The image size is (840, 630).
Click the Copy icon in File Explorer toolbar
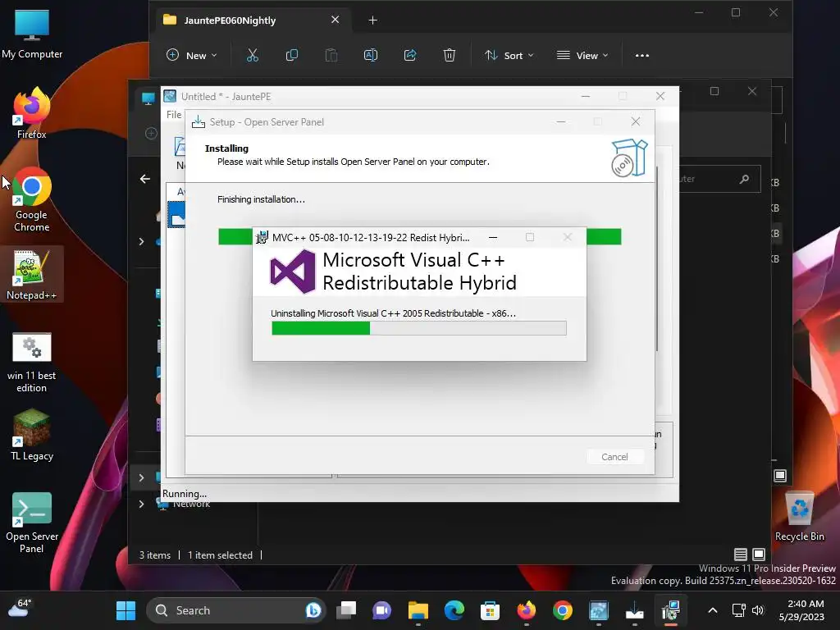tap(291, 55)
